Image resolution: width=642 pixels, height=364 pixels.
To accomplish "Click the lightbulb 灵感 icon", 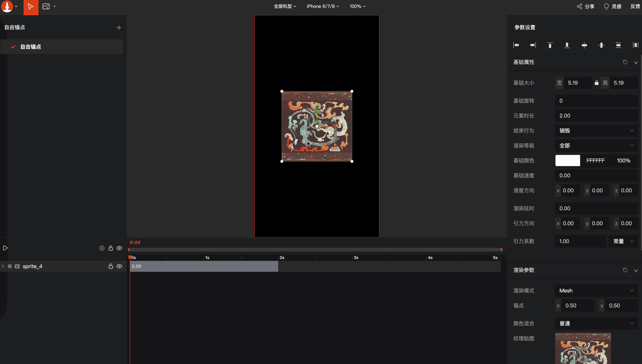I will 606,6.
